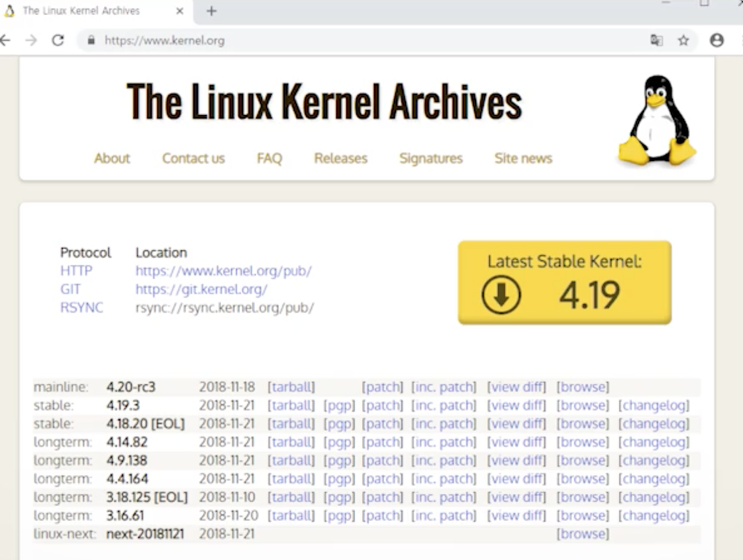Browse linux-next next-20181121 source
Image resolution: width=743 pixels, height=560 pixels.
click(583, 534)
